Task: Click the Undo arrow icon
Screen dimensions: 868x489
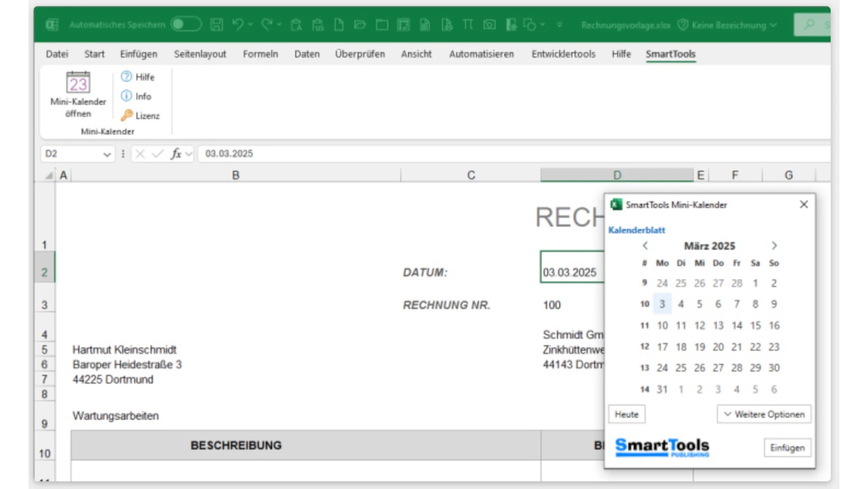Action: [238, 24]
